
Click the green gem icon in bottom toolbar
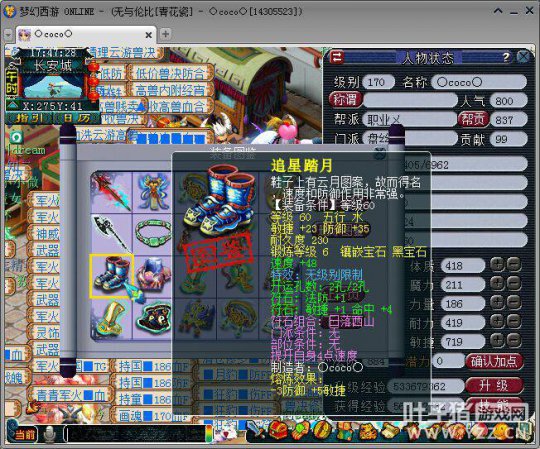pyautogui.click(x=301, y=430)
